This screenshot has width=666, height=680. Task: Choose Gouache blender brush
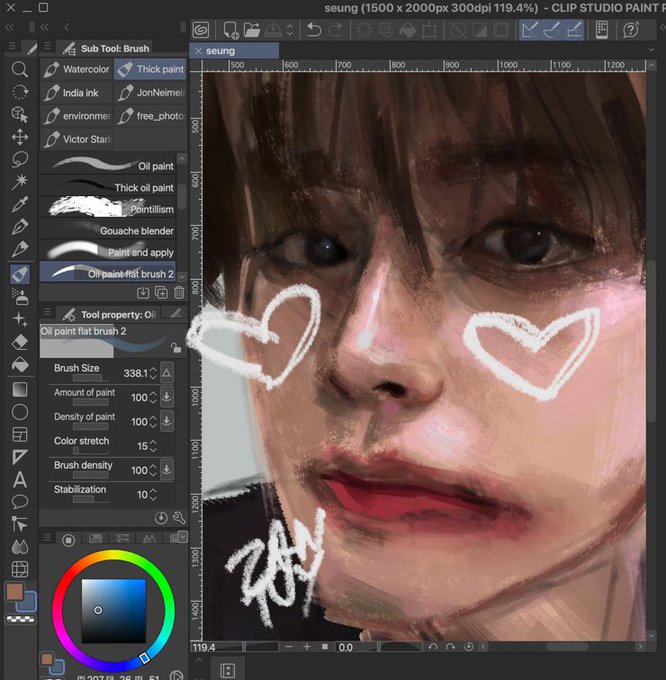pyautogui.click(x=108, y=230)
